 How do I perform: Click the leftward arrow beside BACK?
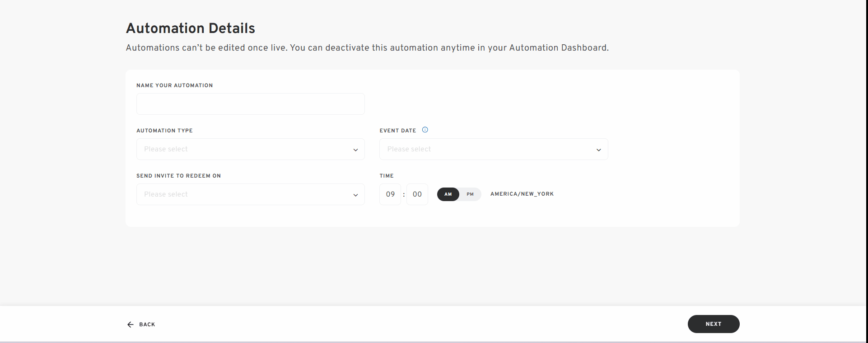pyautogui.click(x=130, y=324)
